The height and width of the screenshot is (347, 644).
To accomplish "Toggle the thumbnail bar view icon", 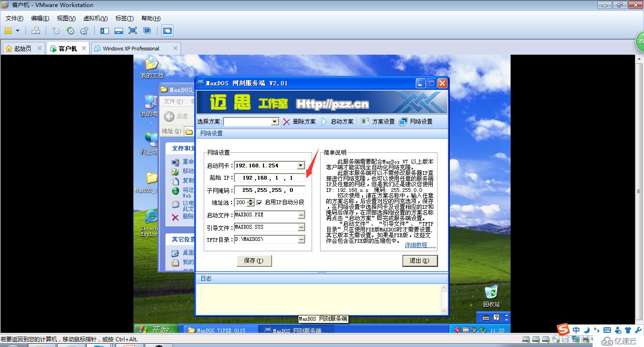I will (x=119, y=31).
